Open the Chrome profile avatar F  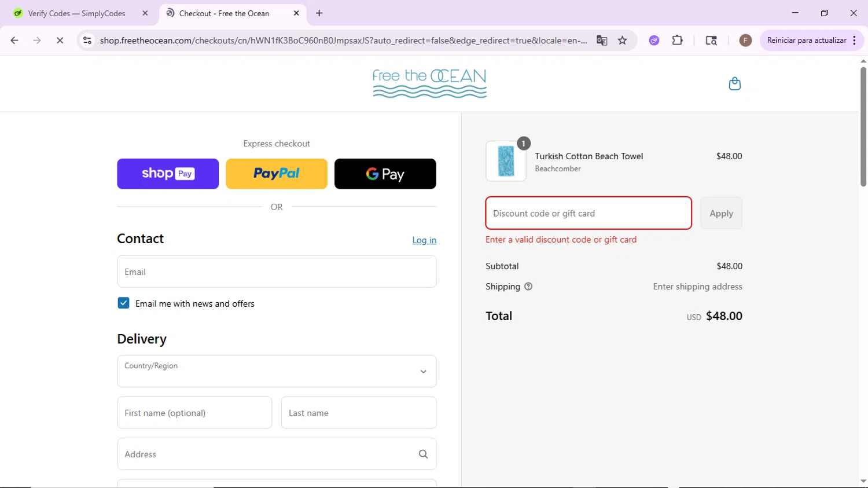tap(745, 41)
